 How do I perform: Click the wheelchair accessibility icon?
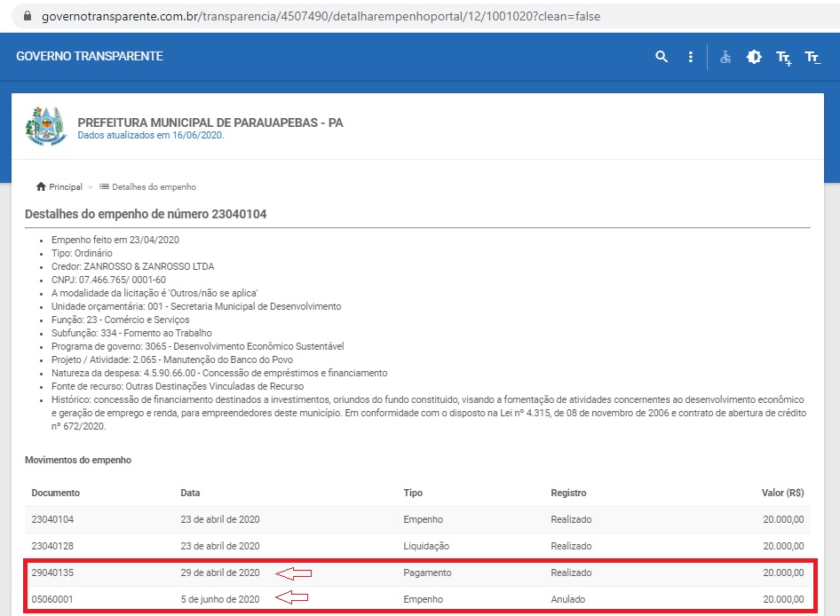(725, 57)
